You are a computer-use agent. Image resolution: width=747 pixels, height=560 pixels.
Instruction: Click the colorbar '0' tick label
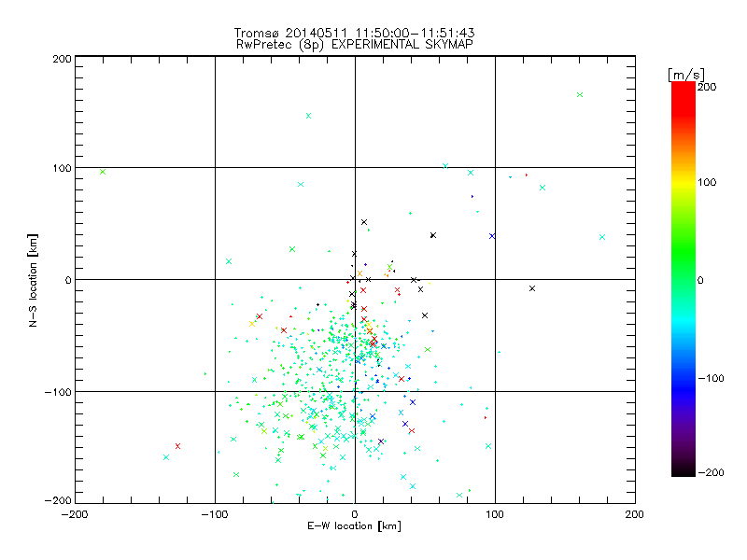[x=700, y=280]
